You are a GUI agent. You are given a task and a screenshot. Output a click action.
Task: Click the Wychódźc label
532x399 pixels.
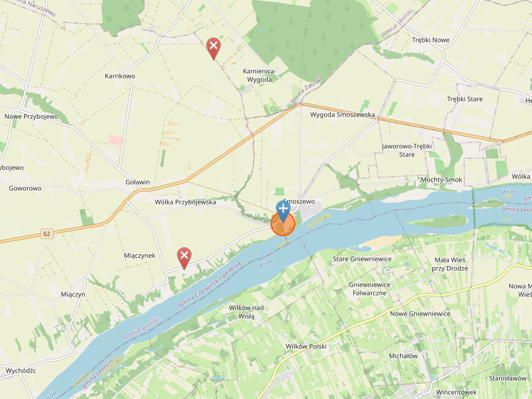pos(21,370)
